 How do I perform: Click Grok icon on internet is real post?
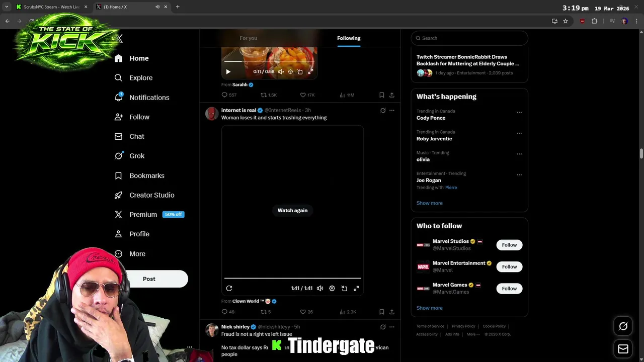point(383,111)
